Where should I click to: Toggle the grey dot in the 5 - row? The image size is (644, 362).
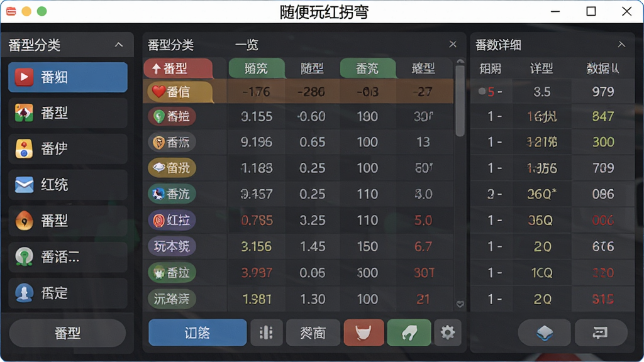[x=482, y=91]
